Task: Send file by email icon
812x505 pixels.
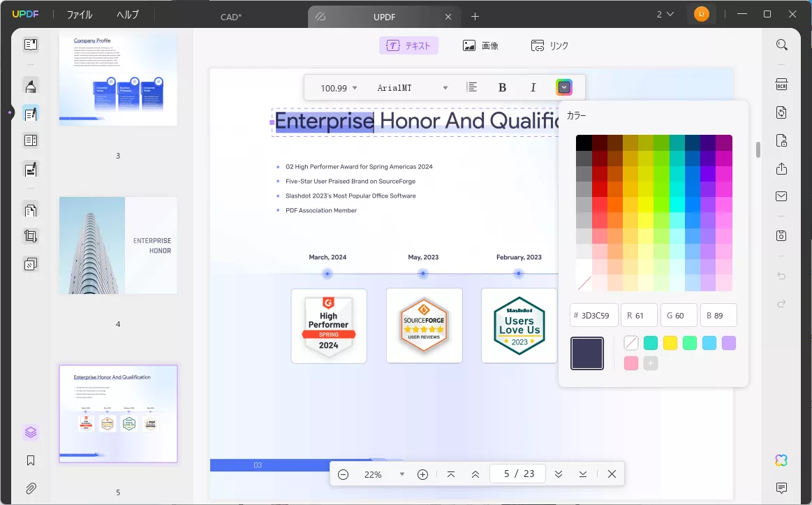Action: pyautogui.click(x=781, y=196)
